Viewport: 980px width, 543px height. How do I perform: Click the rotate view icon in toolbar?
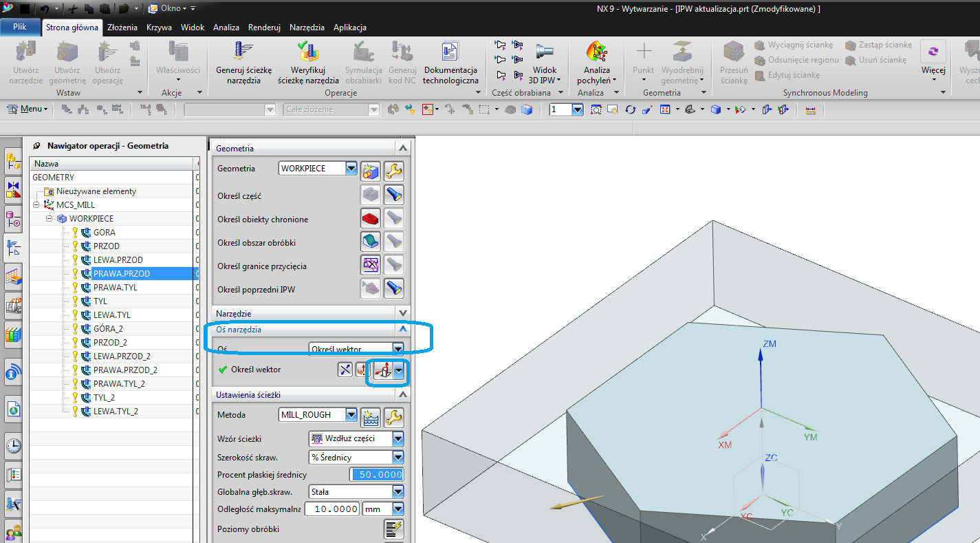point(630,109)
